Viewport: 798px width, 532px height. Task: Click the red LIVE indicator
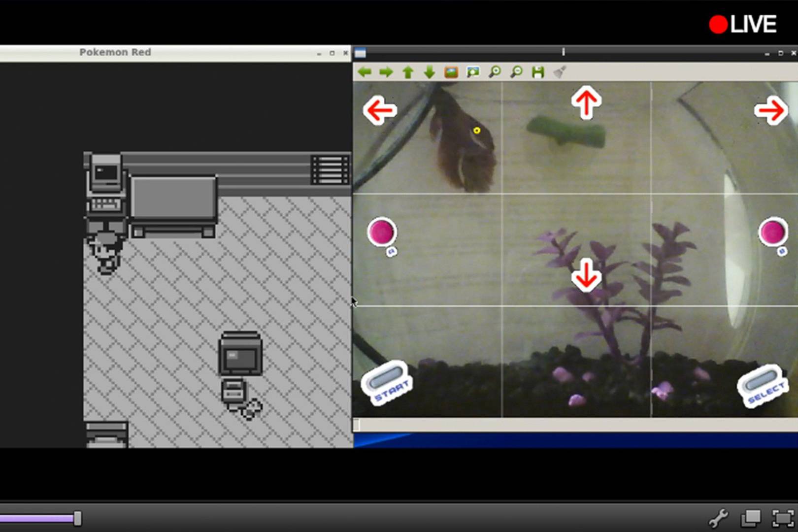(x=743, y=24)
